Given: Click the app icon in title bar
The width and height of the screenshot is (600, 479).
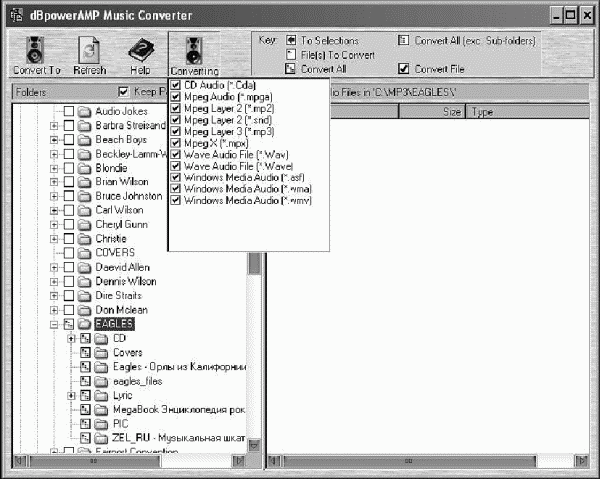Looking at the screenshot, I should tap(17, 15).
